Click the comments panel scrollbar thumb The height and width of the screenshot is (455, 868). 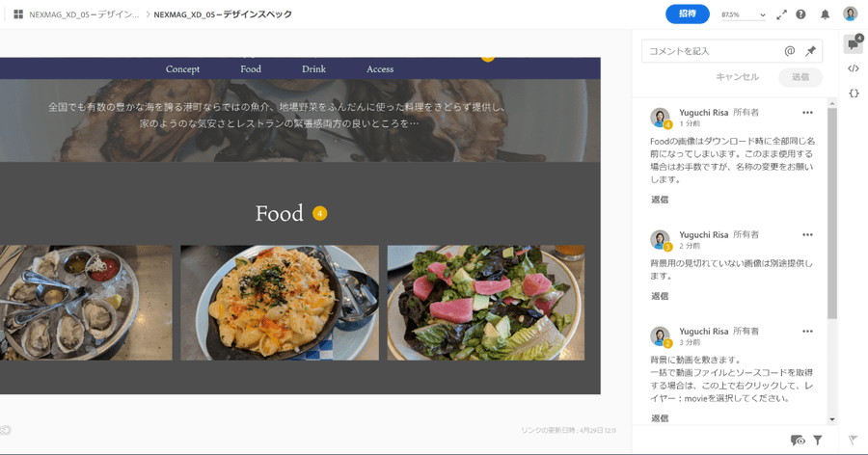(832, 213)
